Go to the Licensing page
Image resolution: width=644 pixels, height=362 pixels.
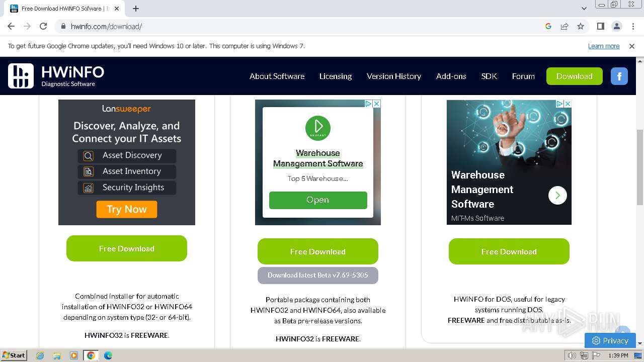pos(336,76)
